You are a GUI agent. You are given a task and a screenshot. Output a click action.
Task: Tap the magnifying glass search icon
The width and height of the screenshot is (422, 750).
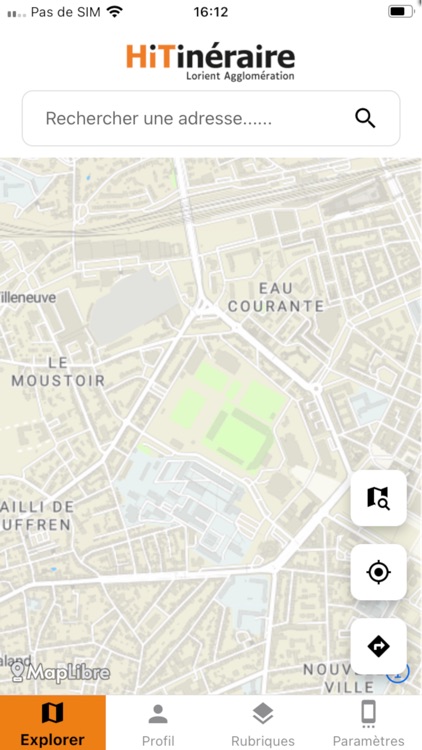pos(365,118)
